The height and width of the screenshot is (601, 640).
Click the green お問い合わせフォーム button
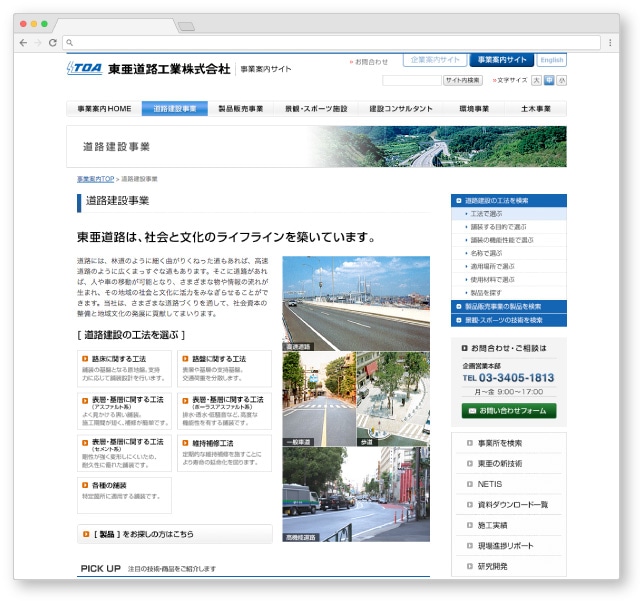tap(509, 411)
